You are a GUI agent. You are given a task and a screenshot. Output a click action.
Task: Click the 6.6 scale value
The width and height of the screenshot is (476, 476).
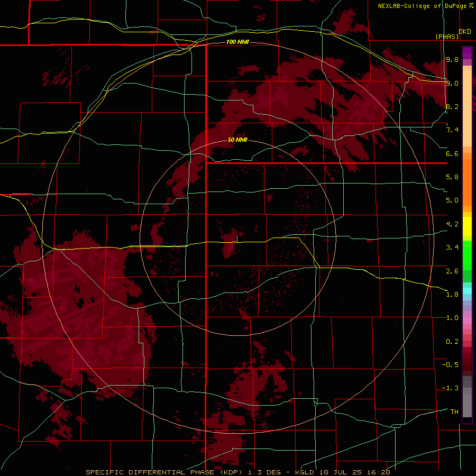452,153
